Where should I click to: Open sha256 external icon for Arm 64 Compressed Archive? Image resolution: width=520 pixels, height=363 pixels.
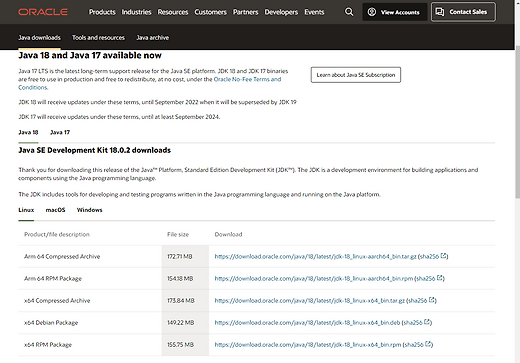tap(443, 256)
